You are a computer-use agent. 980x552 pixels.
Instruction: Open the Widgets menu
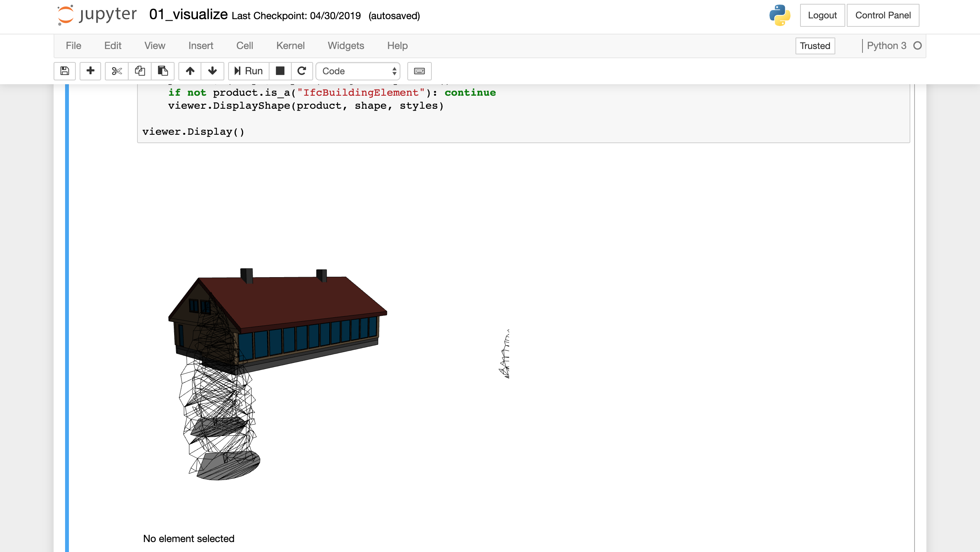click(x=346, y=46)
